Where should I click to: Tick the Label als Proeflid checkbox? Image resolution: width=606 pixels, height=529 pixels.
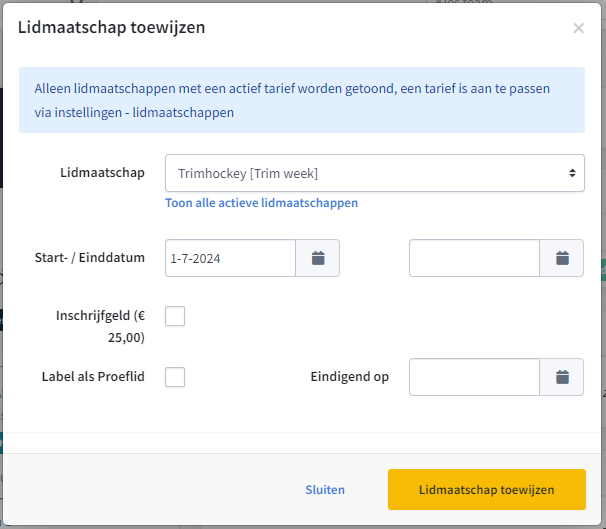[175, 377]
